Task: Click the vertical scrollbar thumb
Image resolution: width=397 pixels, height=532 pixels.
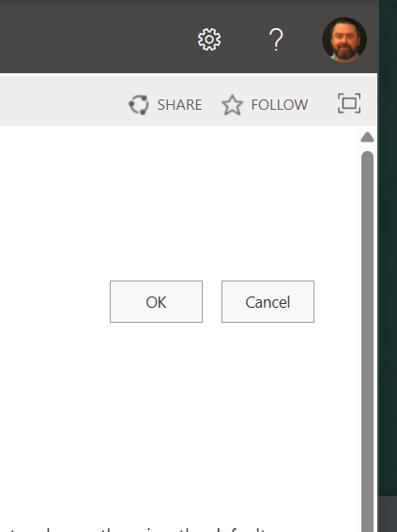Action: click(x=368, y=341)
